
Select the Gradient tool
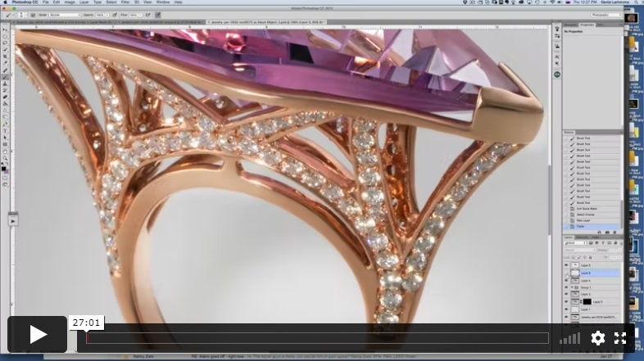coord(5,104)
